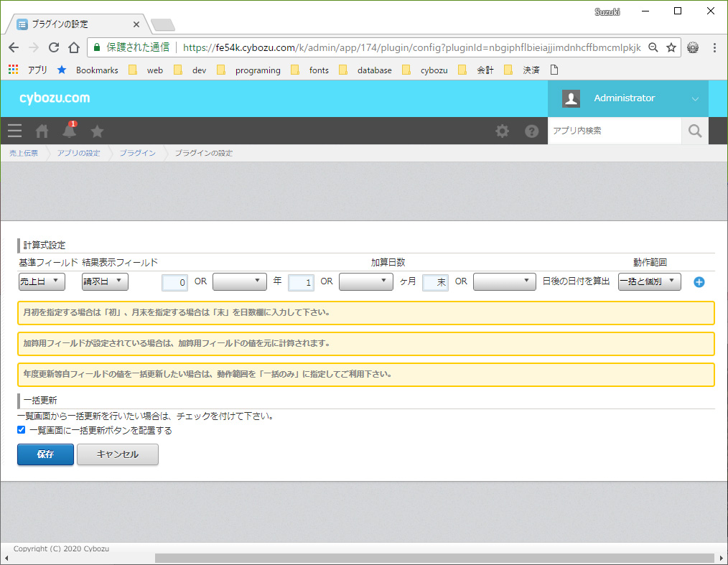Open the browser home page
The width and height of the screenshot is (728, 565).
(74, 47)
